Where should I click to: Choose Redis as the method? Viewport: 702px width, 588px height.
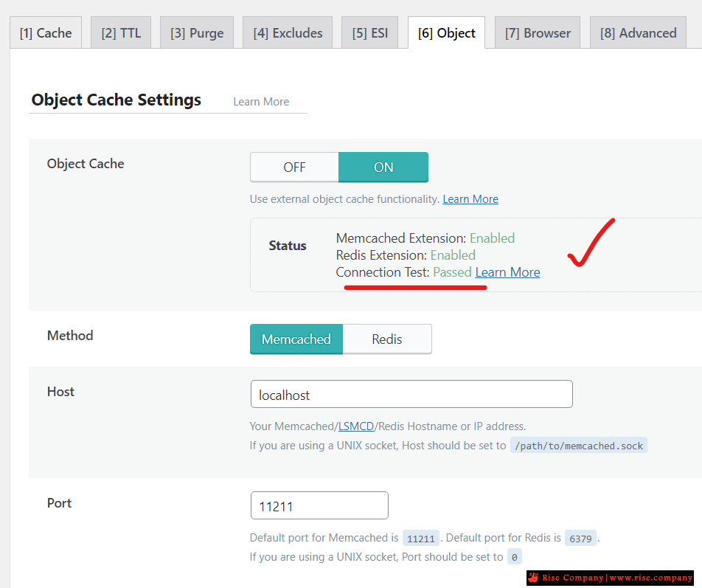point(387,339)
